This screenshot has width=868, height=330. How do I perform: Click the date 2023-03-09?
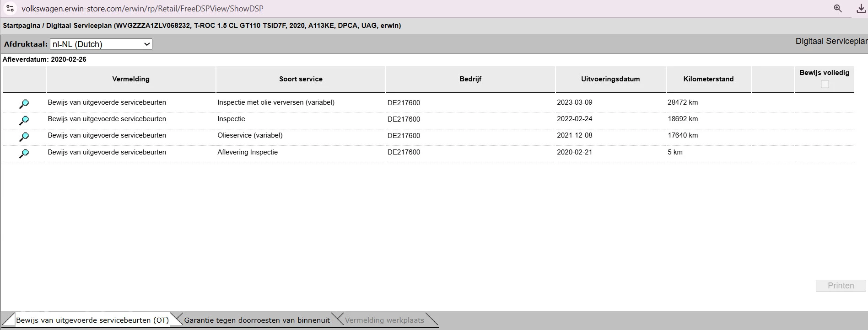coord(574,102)
